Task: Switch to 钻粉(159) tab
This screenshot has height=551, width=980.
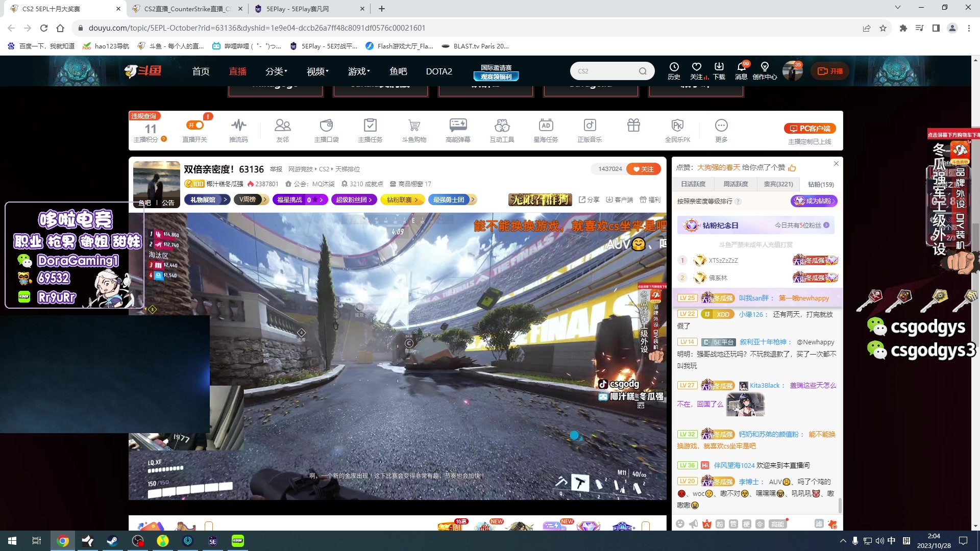Action: (821, 184)
